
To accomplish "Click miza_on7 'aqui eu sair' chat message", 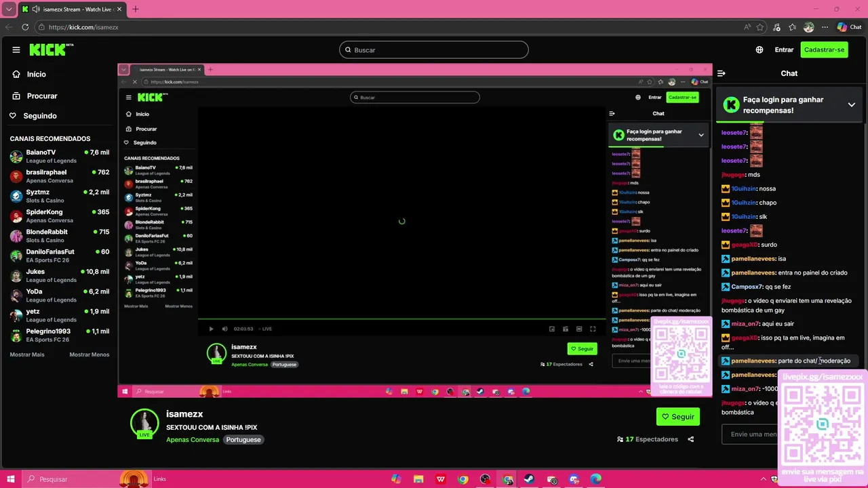I will point(757,324).
